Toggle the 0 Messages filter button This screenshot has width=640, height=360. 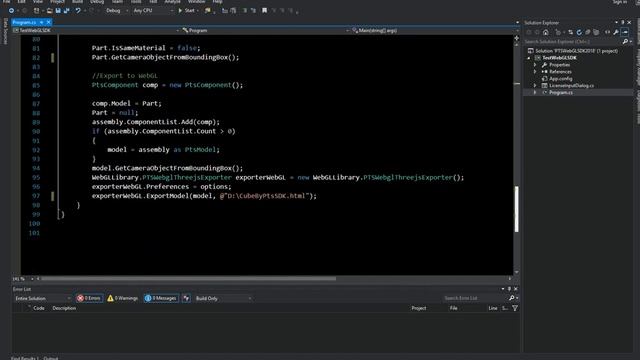161,298
